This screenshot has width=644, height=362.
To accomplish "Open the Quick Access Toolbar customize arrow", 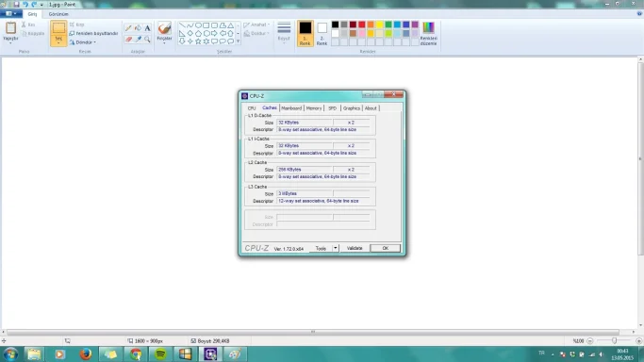I will pyautogui.click(x=41, y=5).
